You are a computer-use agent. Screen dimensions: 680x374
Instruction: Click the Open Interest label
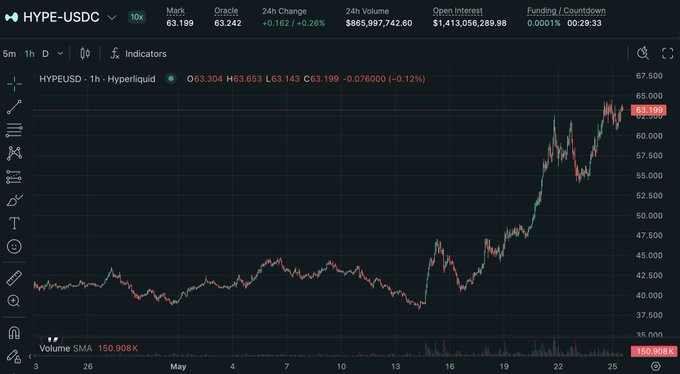tap(458, 11)
